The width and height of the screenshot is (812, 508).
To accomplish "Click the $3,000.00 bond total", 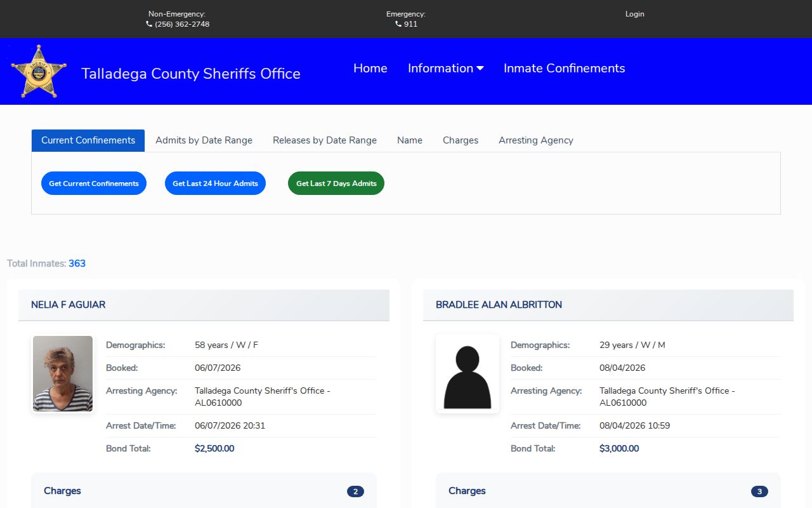I will (x=619, y=449).
